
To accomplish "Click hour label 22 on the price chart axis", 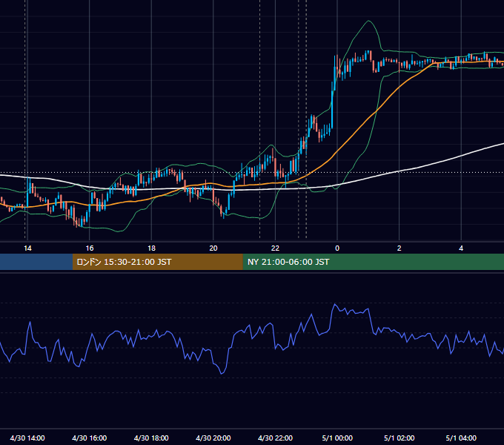I will tap(275, 248).
